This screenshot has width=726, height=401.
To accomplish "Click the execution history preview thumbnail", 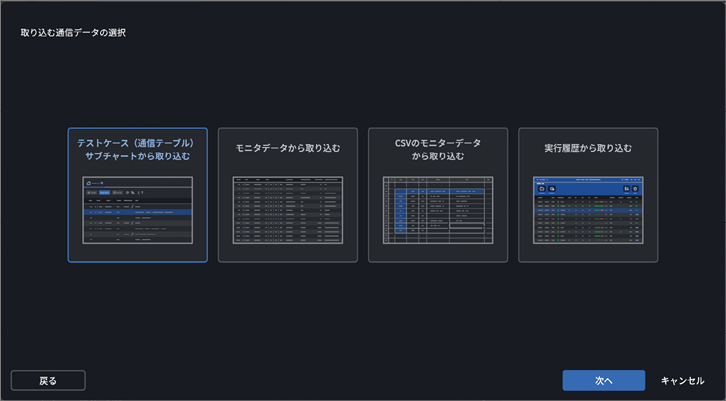I will point(588,210).
